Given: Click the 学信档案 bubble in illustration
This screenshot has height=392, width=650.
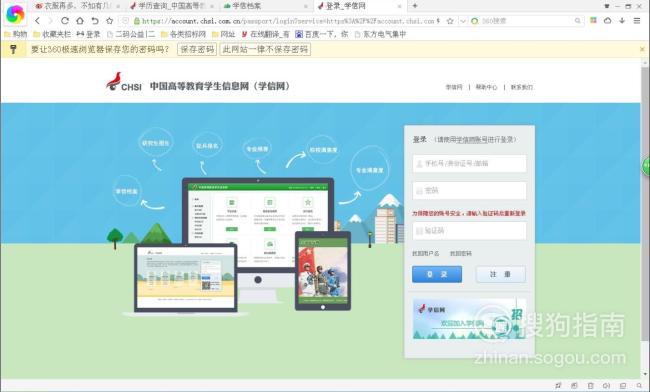Looking at the screenshot, I should [x=127, y=191].
